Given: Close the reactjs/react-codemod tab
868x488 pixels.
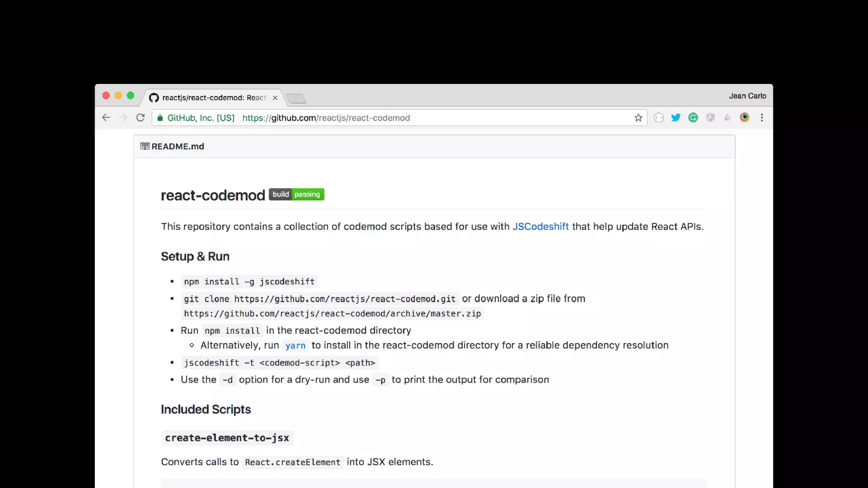Looking at the screenshot, I should pos(275,98).
